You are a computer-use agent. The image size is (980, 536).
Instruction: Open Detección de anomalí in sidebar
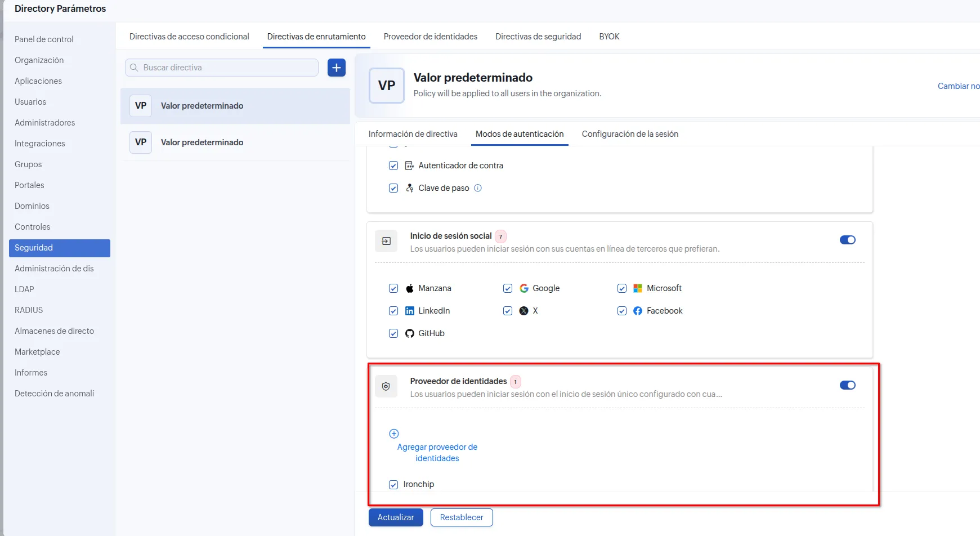pos(55,394)
